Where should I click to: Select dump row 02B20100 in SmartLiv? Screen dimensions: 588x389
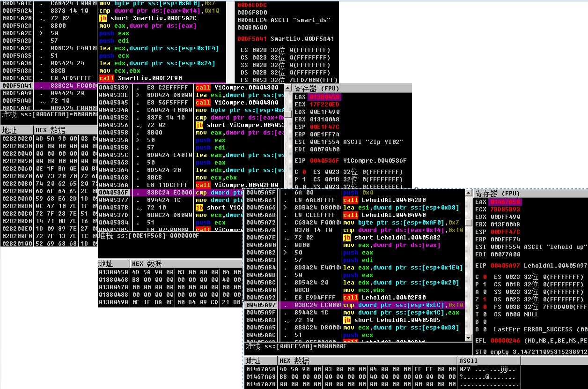(x=49, y=243)
